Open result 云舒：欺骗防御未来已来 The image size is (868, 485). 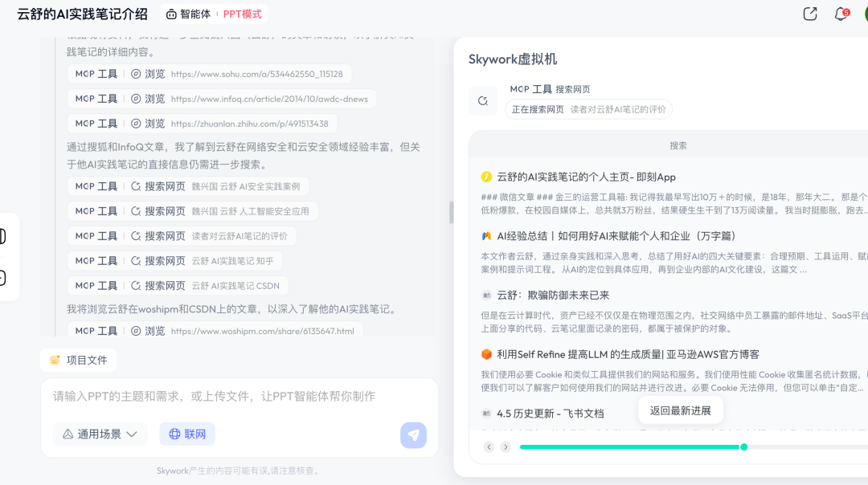(x=553, y=295)
